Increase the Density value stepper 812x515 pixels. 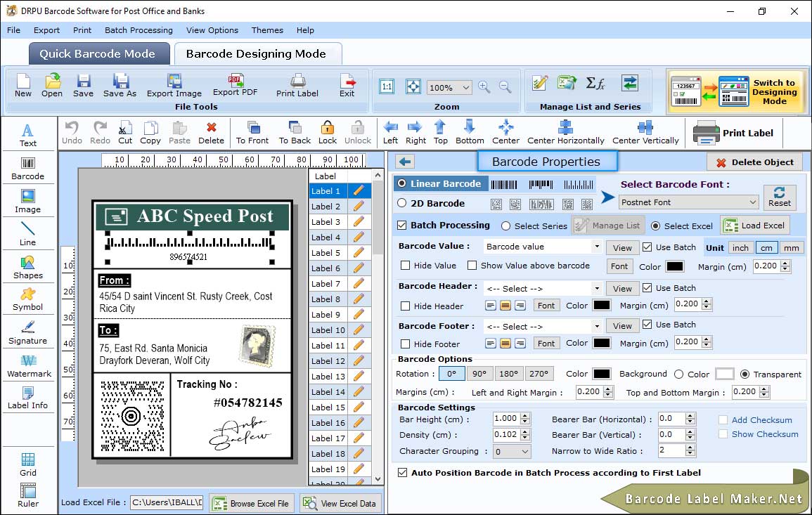point(525,431)
